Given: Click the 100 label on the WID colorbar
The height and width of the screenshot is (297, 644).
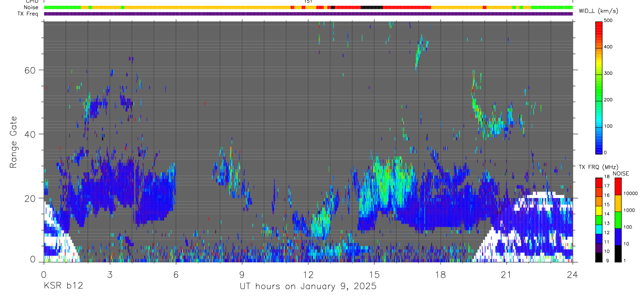Looking at the screenshot, I should click(608, 126).
